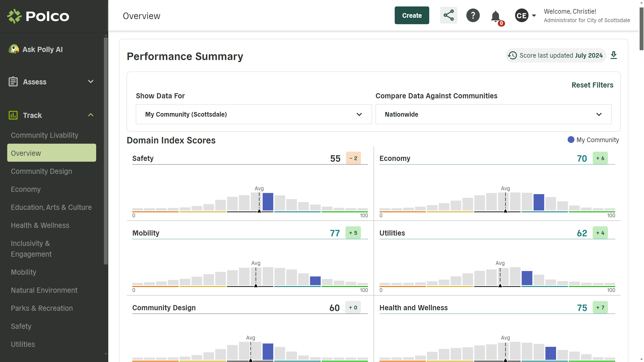The image size is (644, 362).
Task: Click Welcome, Christie! text
Action: [570, 11]
